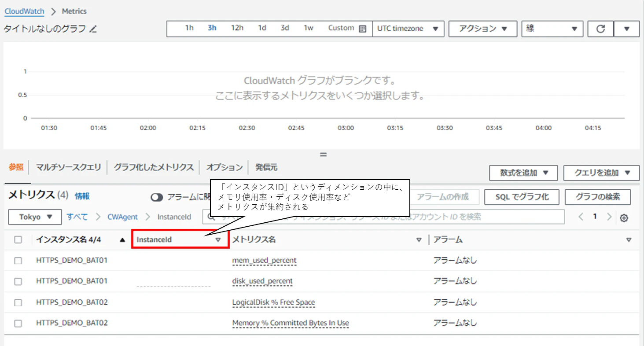Click the LogicalDisk % Free Space metric name
The width and height of the screenshot is (644, 346).
point(273,302)
